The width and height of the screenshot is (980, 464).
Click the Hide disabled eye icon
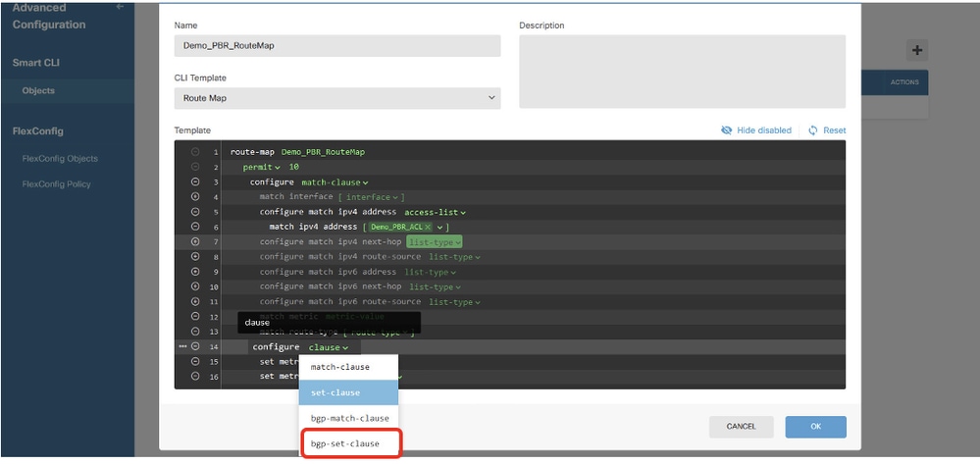(726, 130)
